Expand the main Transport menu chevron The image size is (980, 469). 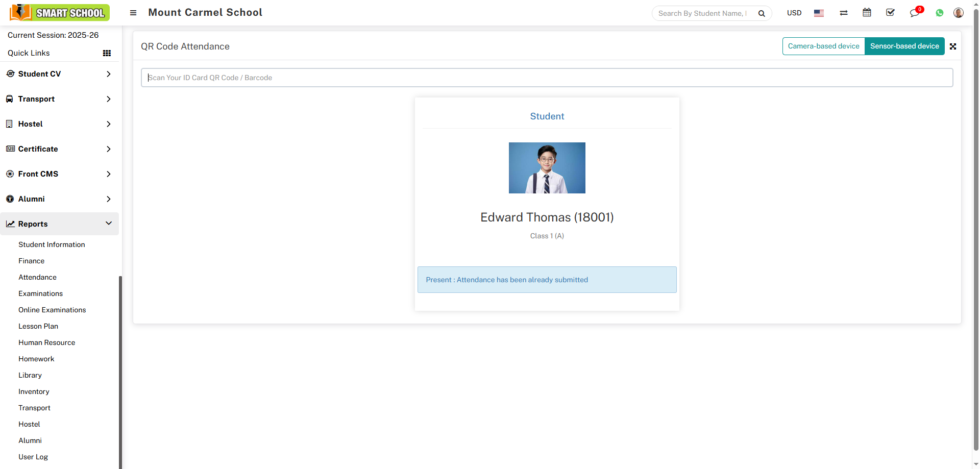(108, 99)
